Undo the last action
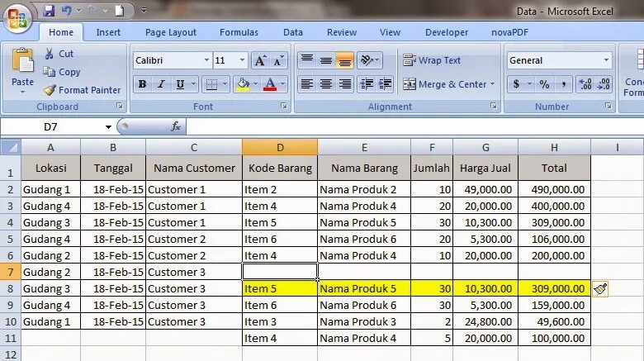Viewport: 644px width, 361px height. [67, 11]
